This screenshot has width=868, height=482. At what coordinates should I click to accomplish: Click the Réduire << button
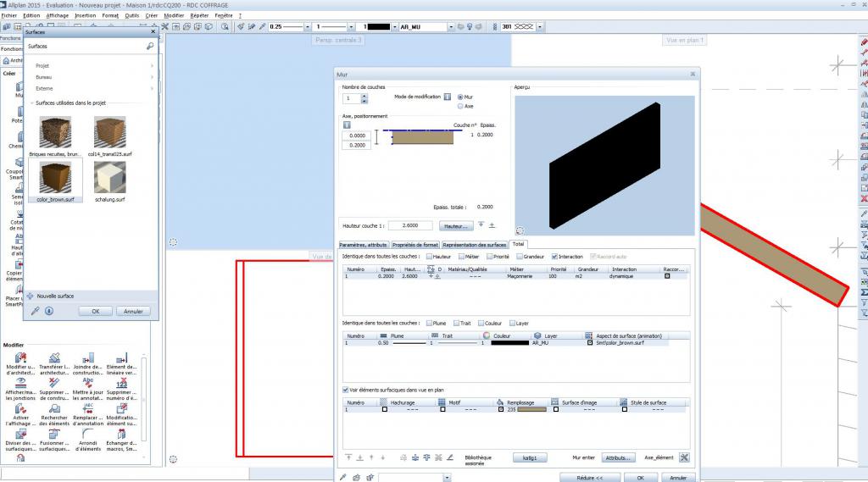[x=590, y=478]
